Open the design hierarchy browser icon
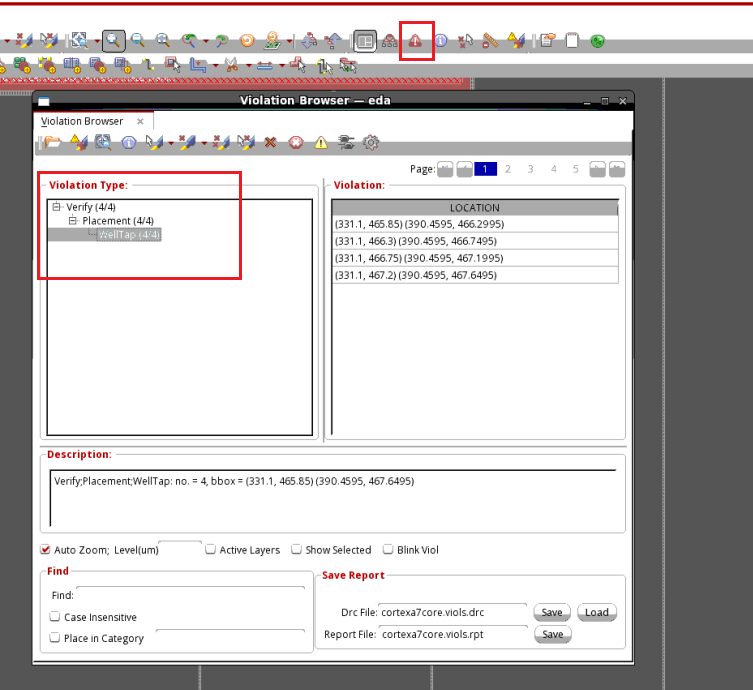753x690 pixels. click(389, 41)
